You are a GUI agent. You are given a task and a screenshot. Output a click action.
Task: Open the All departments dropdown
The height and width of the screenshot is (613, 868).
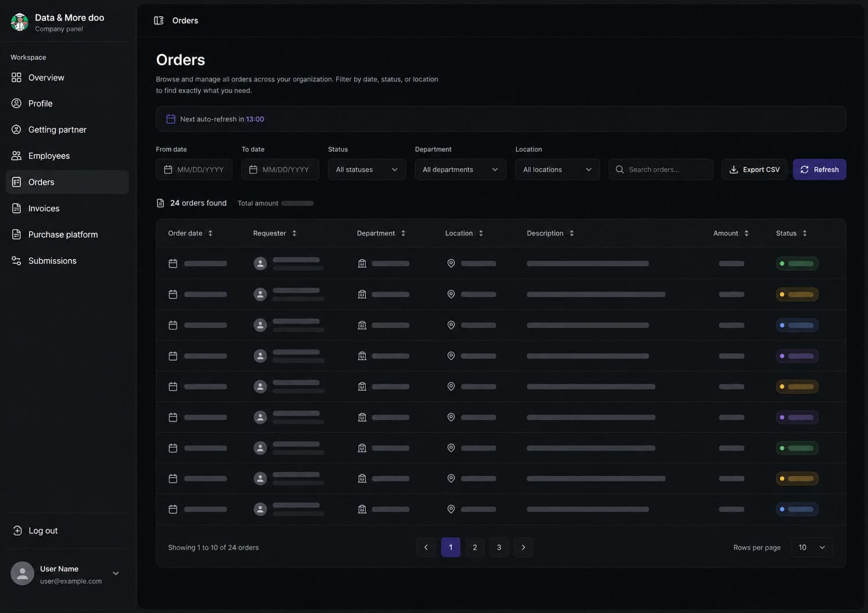(460, 169)
